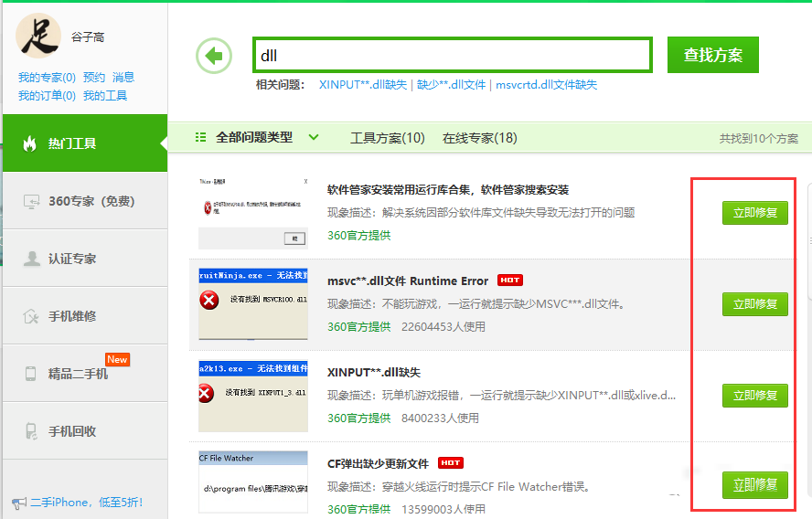This screenshot has height=519, width=812.
Task: Click related question XINPUT**.dll缺失 link
Action: tap(363, 85)
